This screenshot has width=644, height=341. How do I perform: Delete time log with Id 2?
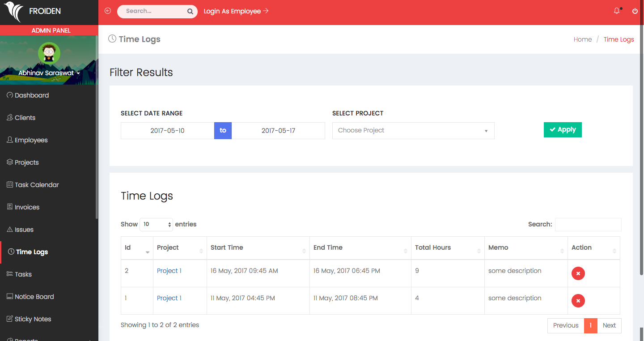click(x=578, y=273)
